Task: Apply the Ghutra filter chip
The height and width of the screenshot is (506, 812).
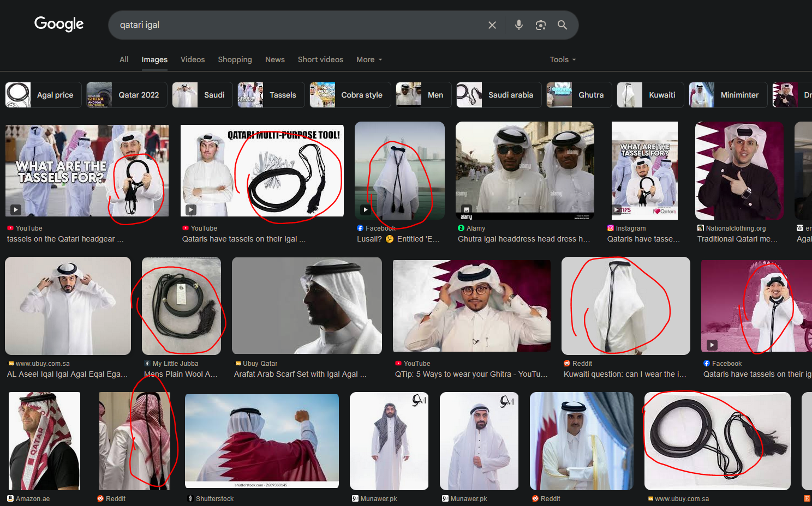Action: pyautogui.click(x=579, y=95)
